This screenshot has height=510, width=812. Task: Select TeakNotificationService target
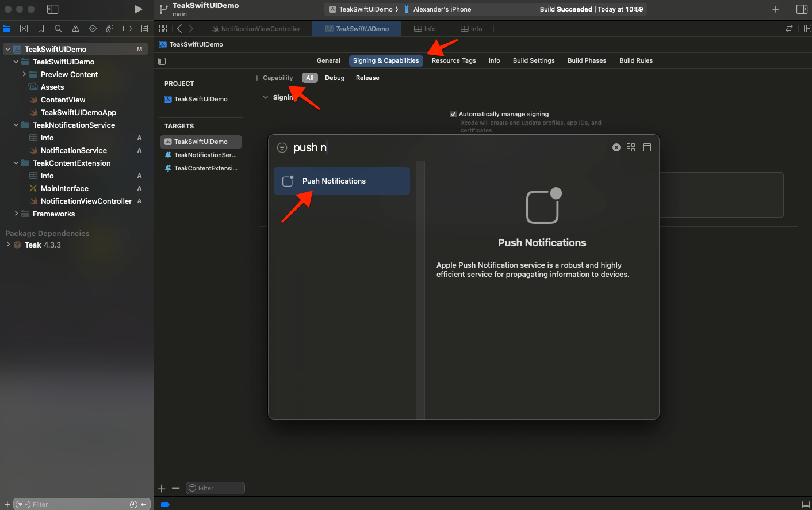pyautogui.click(x=201, y=155)
